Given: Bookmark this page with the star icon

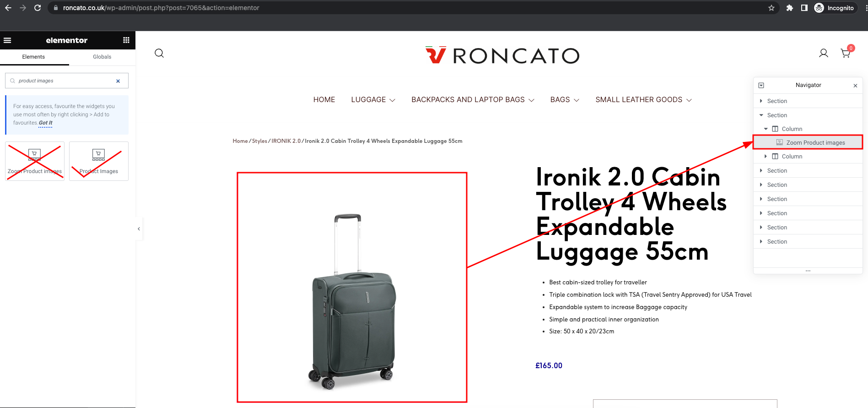Looking at the screenshot, I should click(771, 8).
